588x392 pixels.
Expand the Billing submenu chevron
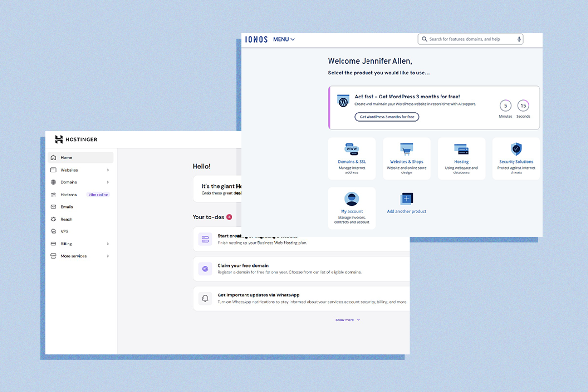click(x=108, y=244)
